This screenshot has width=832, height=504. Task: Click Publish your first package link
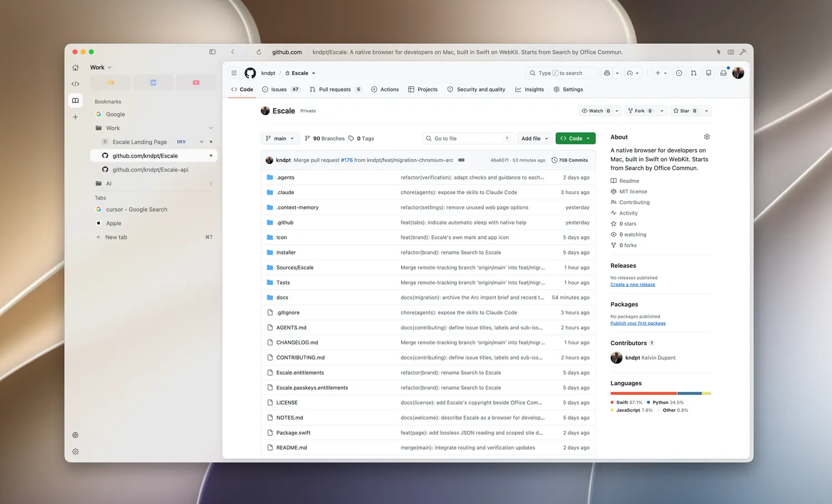point(638,323)
